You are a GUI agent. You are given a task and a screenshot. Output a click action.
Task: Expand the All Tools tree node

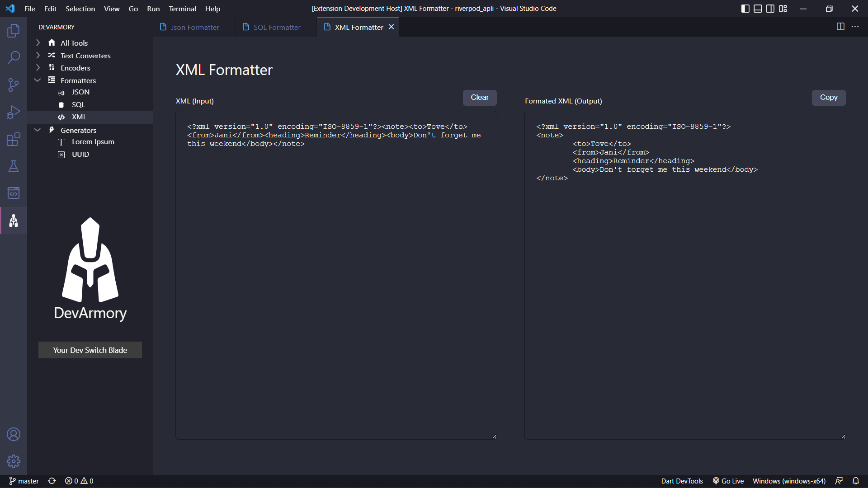click(x=38, y=42)
